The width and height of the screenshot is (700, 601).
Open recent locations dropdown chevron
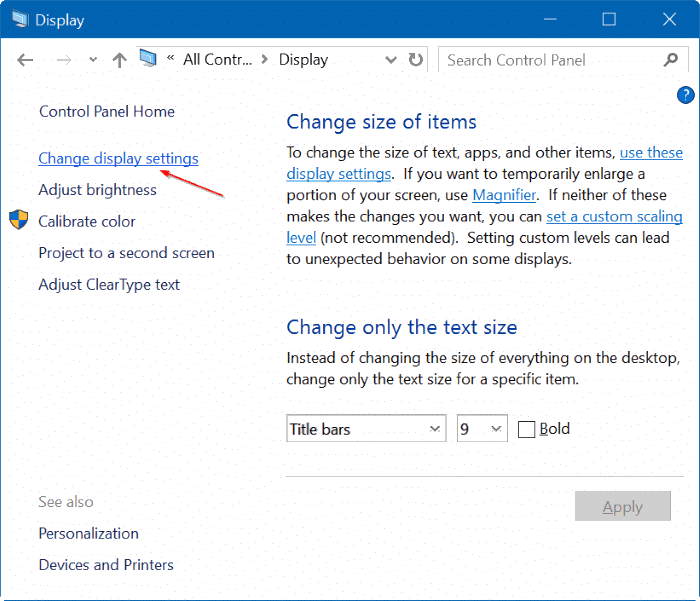93,59
